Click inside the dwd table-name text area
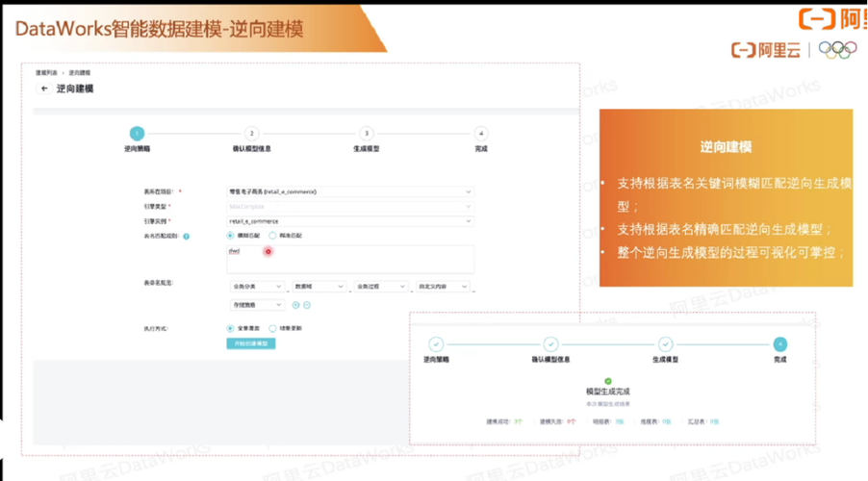 [350, 260]
